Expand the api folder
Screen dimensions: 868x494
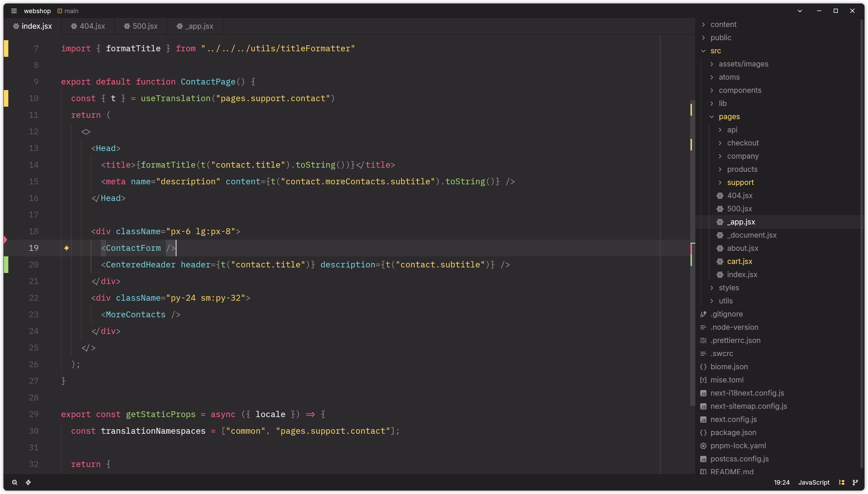(x=720, y=130)
